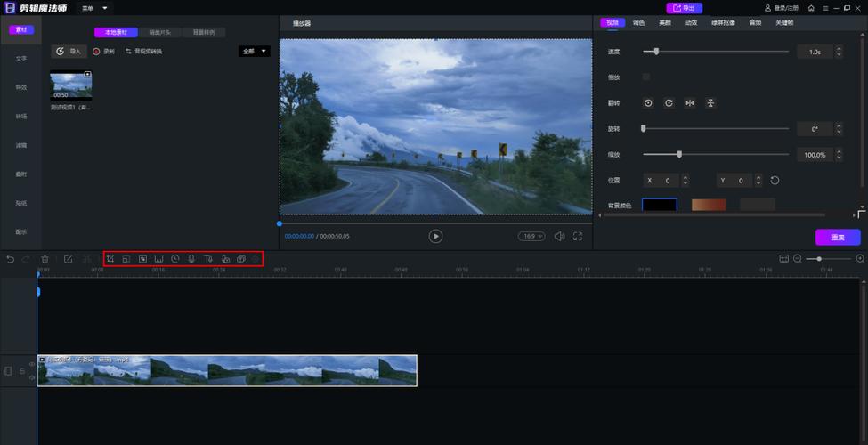Rotate video counterclockwise with the flip icon
Screen dimensions: 868x445
click(648, 103)
